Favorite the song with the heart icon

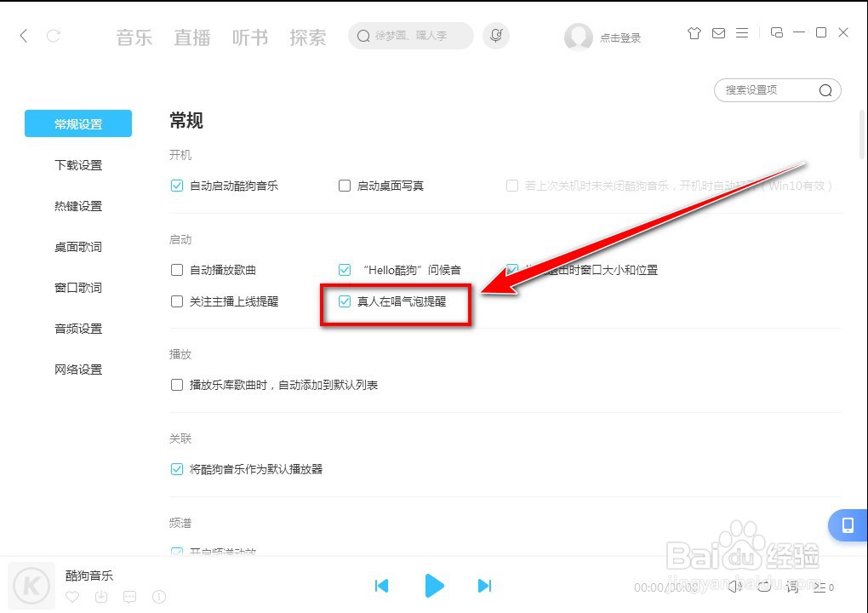[72, 597]
